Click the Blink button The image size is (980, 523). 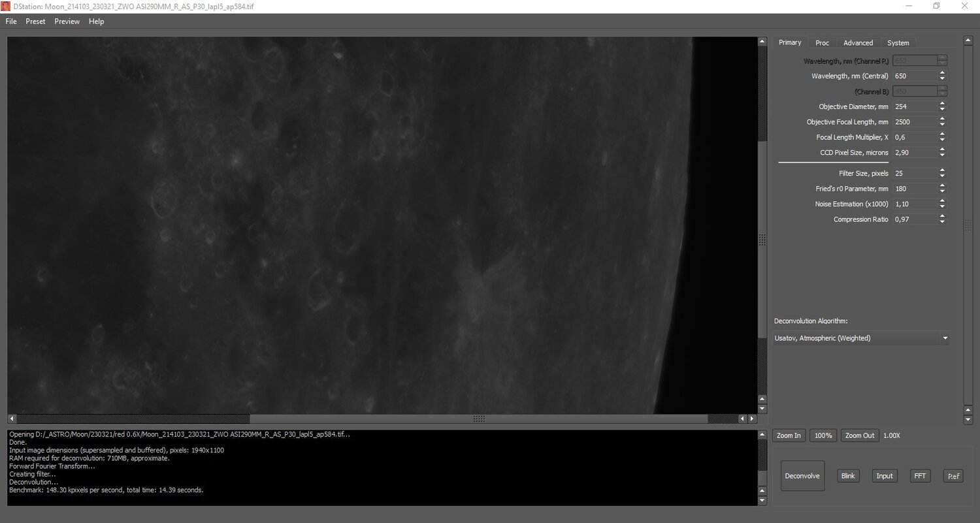[x=848, y=476]
